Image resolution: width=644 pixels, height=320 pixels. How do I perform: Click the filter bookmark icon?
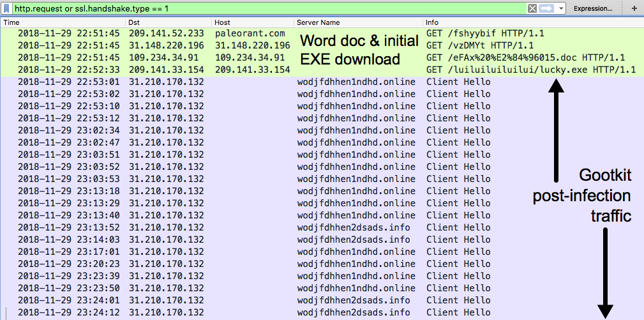[x=7, y=8]
